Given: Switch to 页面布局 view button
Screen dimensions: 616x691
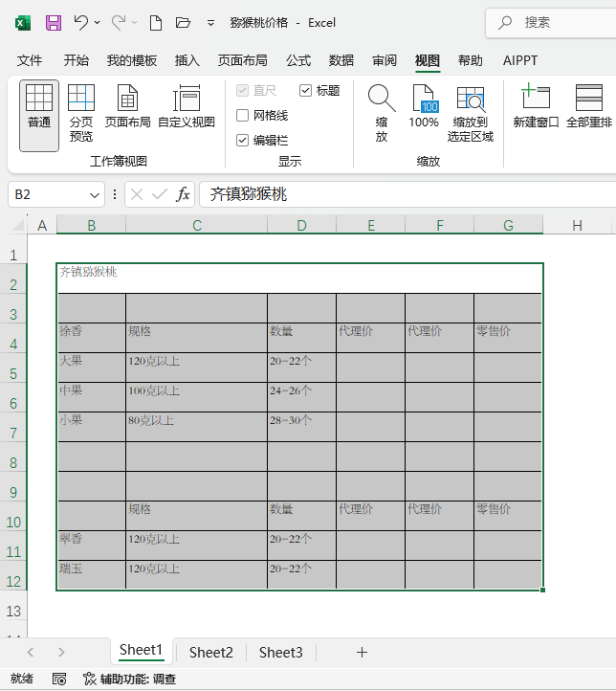Looking at the screenshot, I should tap(127, 106).
